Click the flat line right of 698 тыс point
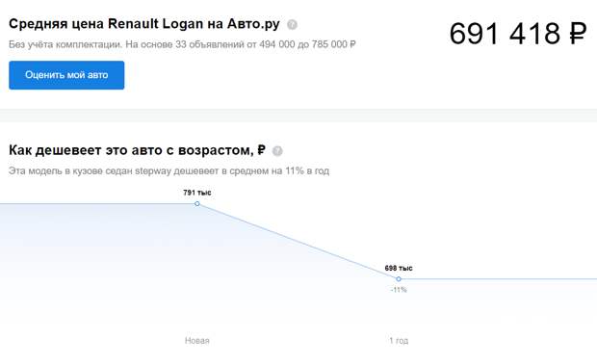 coord(499,279)
